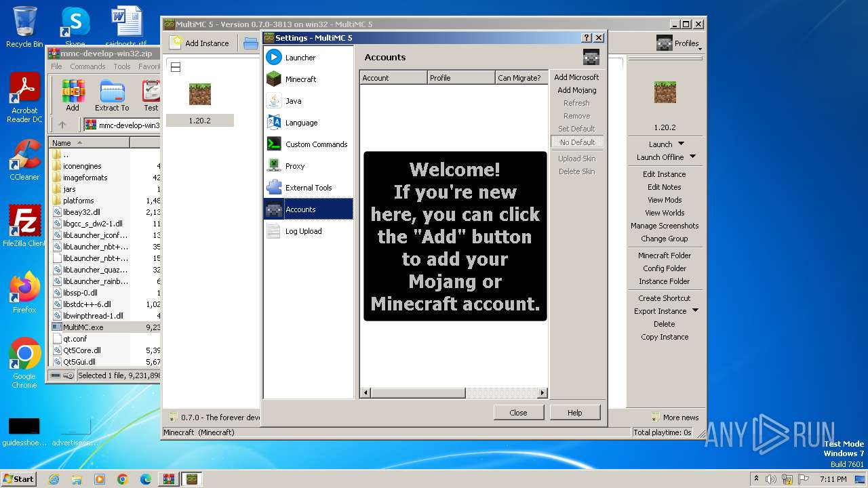This screenshot has width=868, height=488.
Task: Open Recycle Bin desktop icon
Action: tap(24, 27)
